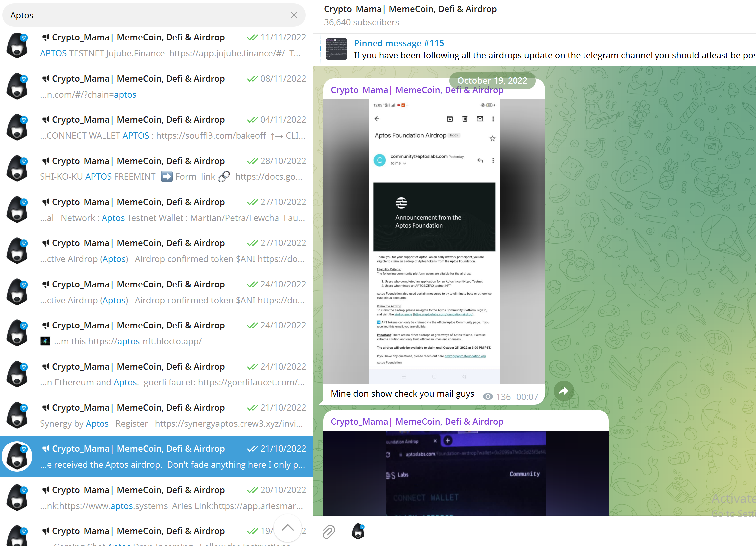Open the connect wallet screenshot image
The image size is (756, 546).
pos(465,473)
